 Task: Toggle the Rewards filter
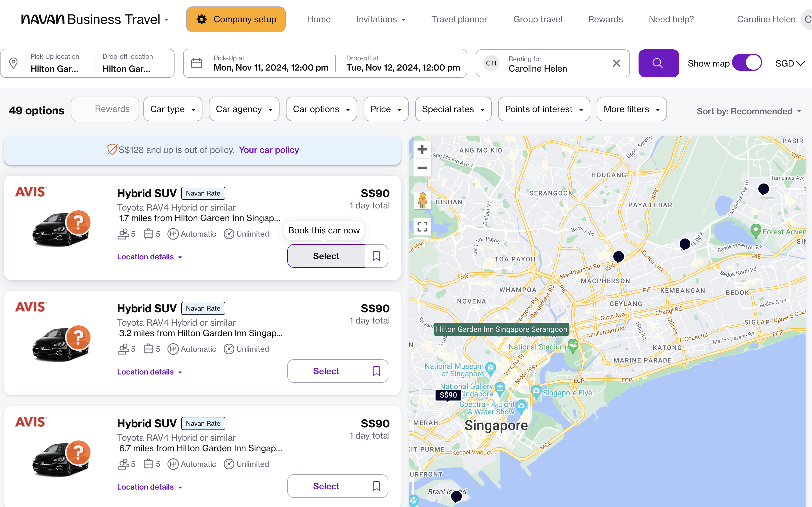(x=105, y=109)
